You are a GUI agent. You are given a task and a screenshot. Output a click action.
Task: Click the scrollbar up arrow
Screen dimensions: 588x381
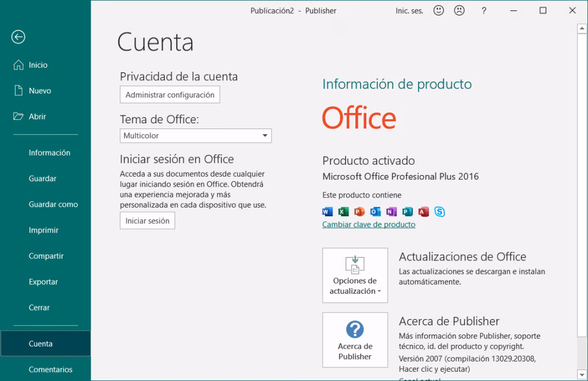click(582, 29)
